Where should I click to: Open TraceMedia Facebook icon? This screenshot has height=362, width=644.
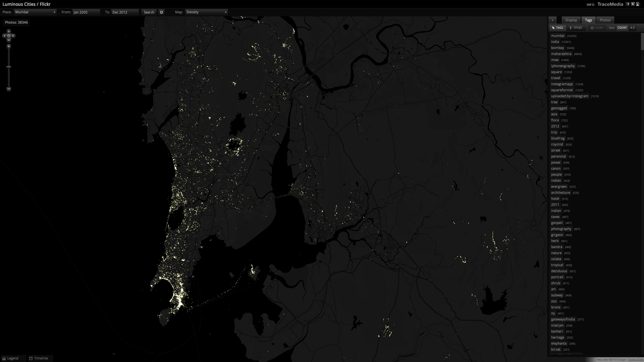(628, 4)
